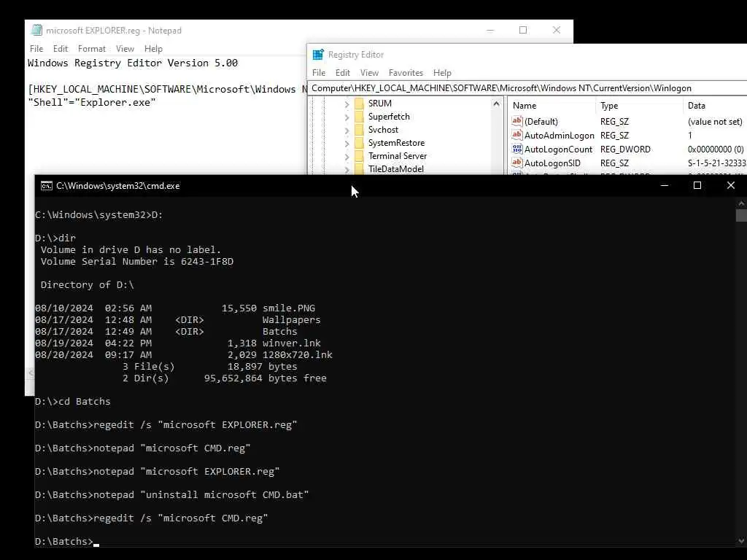The height and width of the screenshot is (560, 747).
Task: Expand the Svchost registry key
Action: pos(347,130)
